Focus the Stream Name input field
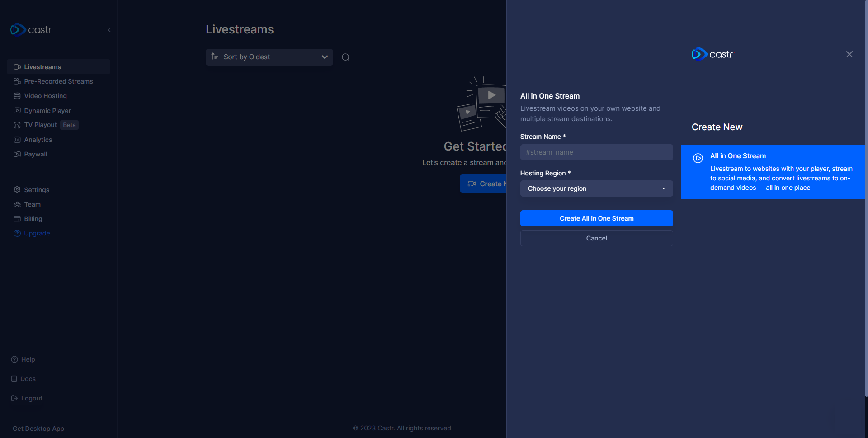The width and height of the screenshot is (868, 438). pyautogui.click(x=596, y=152)
